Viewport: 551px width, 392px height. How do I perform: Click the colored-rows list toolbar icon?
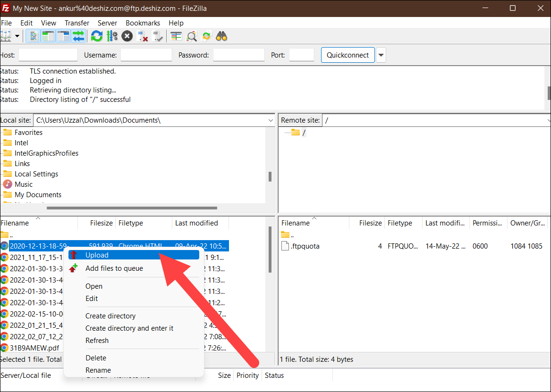click(x=176, y=36)
